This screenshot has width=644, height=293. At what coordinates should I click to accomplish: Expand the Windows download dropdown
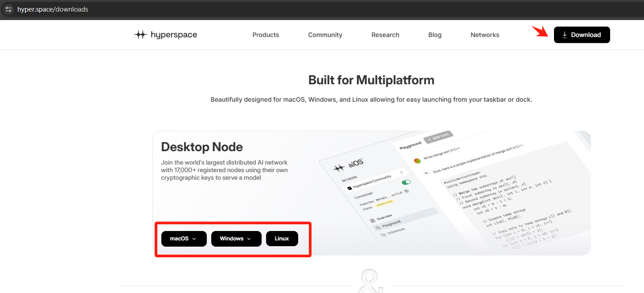click(x=236, y=239)
